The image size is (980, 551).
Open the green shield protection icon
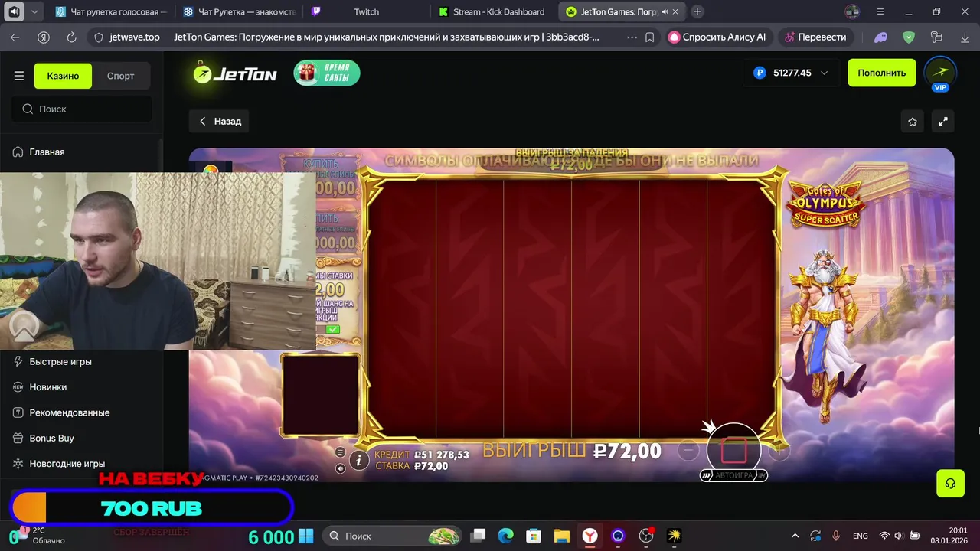pyautogui.click(x=909, y=37)
